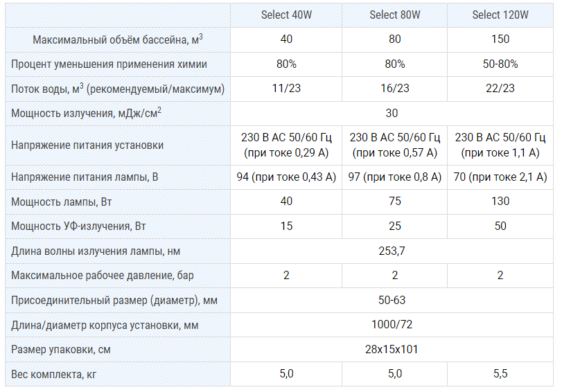The image size is (562, 392).
Task: Click the 150 pool volume value
Action: pyautogui.click(x=500, y=39)
